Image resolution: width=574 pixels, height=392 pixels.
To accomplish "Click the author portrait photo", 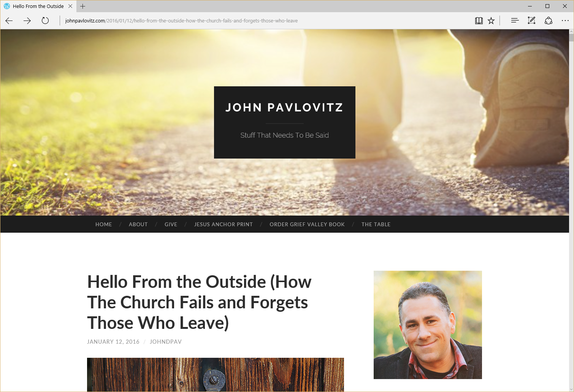I will [x=428, y=325].
